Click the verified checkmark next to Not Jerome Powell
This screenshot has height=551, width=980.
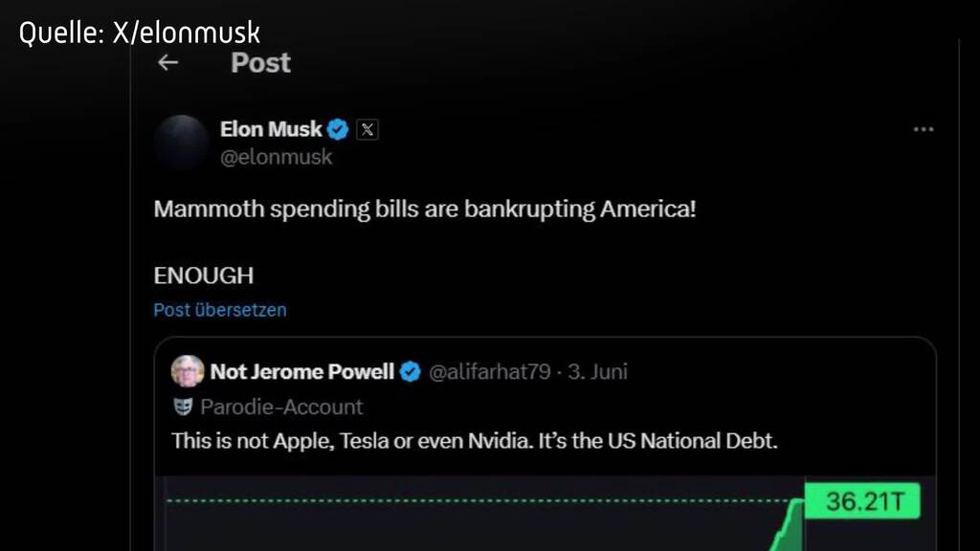(x=412, y=371)
